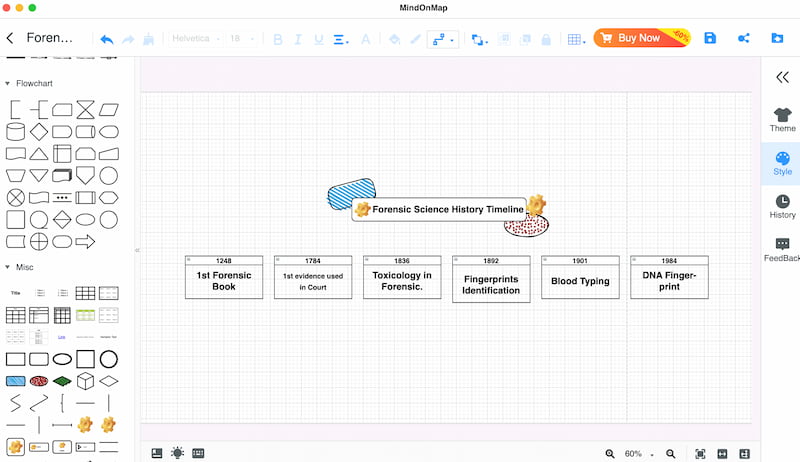The height and width of the screenshot is (462, 800).
Task: Select the 1248 1st Forensic Book box
Action: coord(224,277)
